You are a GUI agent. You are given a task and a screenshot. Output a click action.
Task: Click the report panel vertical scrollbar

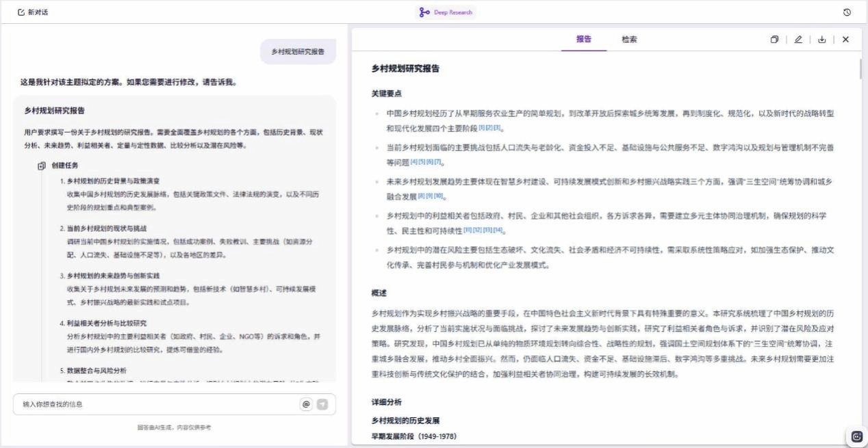pos(860,68)
